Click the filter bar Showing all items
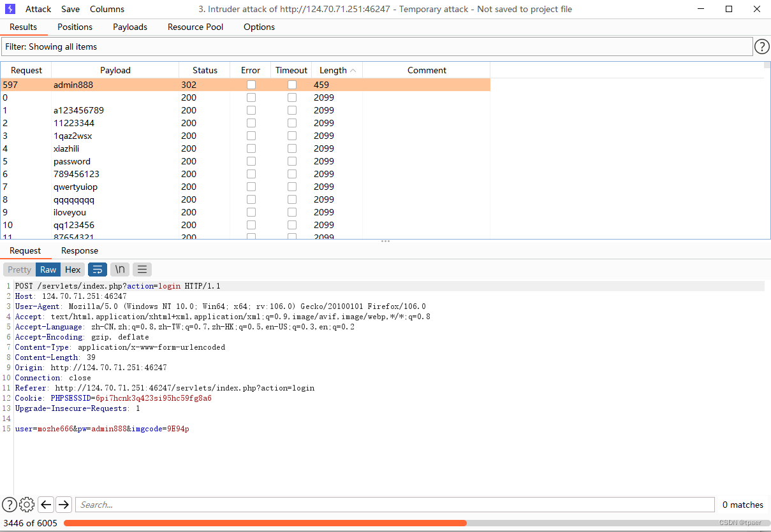 coord(377,47)
